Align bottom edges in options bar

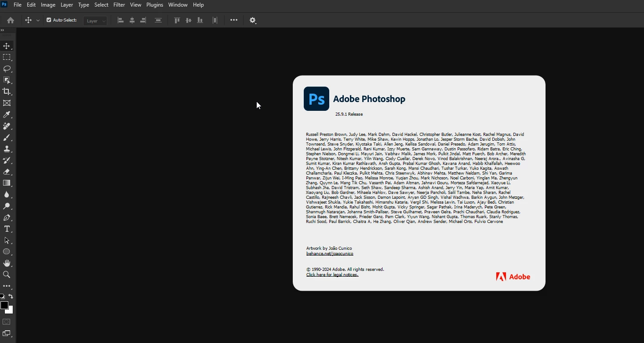[x=200, y=20]
